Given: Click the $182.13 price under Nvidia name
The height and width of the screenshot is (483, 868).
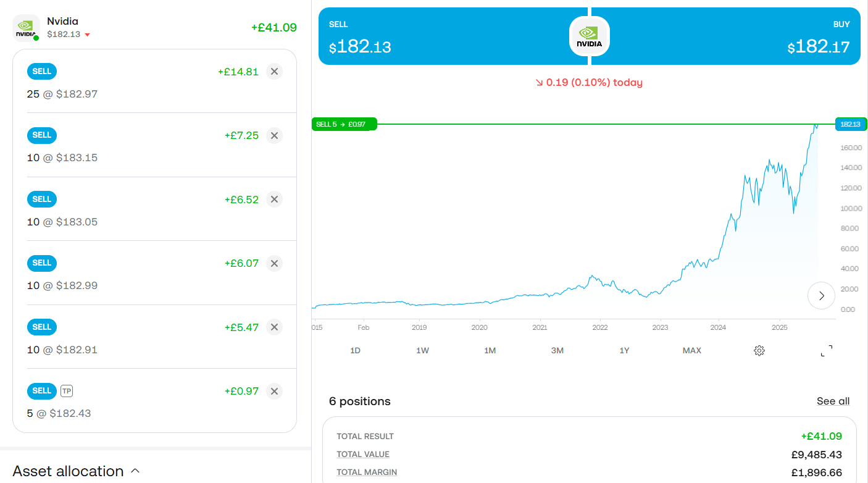Looking at the screenshot, I should tap(64, 34).
